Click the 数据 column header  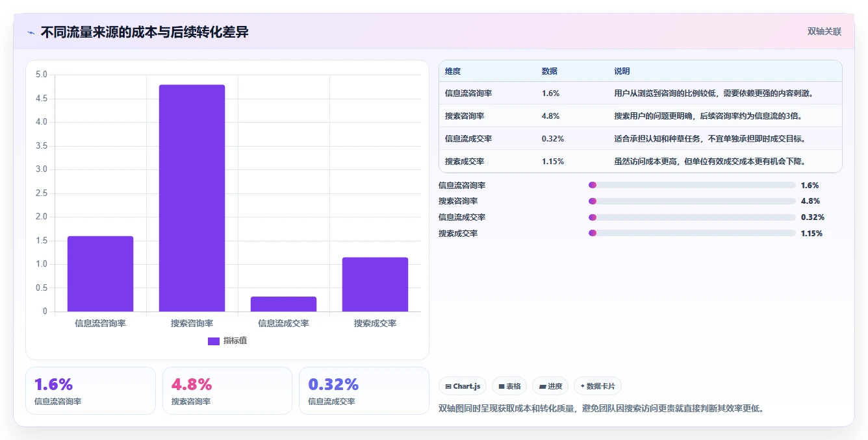point(550,71)
